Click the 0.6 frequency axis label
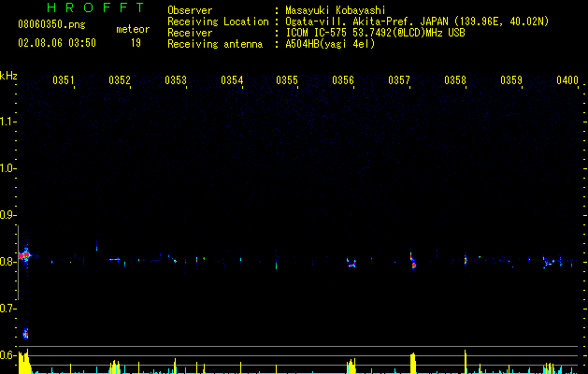 [7, 355]
